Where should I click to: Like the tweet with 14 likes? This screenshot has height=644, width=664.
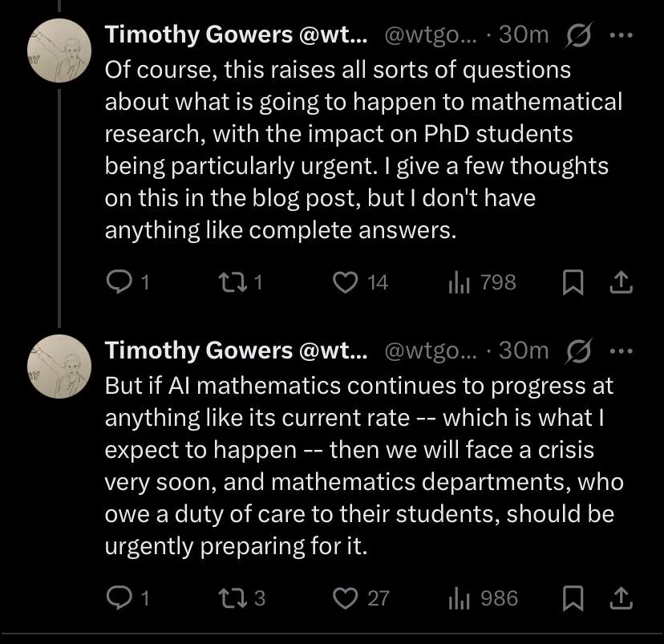[360, 282]
